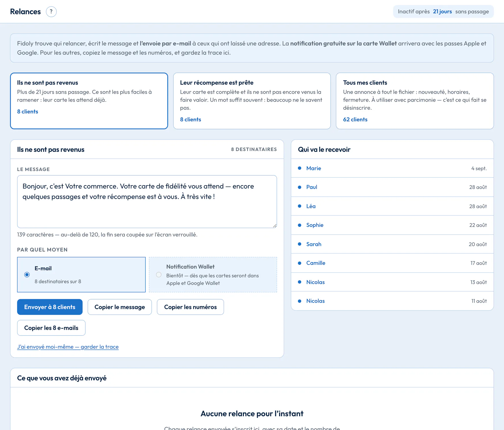The width and height of the screenshot is (504, 430).
Task: Click the '17 août' date for Camille
Action: click(479, 263)
